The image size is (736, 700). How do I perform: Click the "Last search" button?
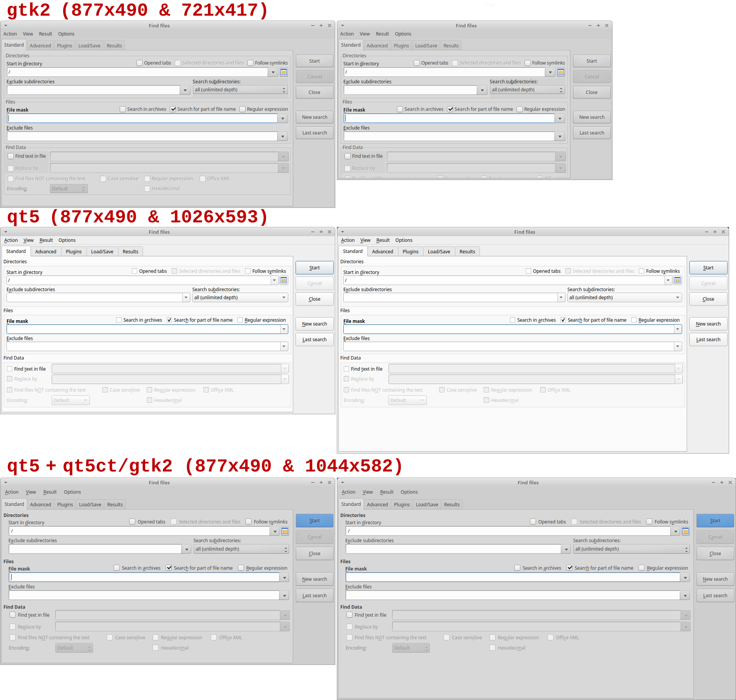pos(314,133)
